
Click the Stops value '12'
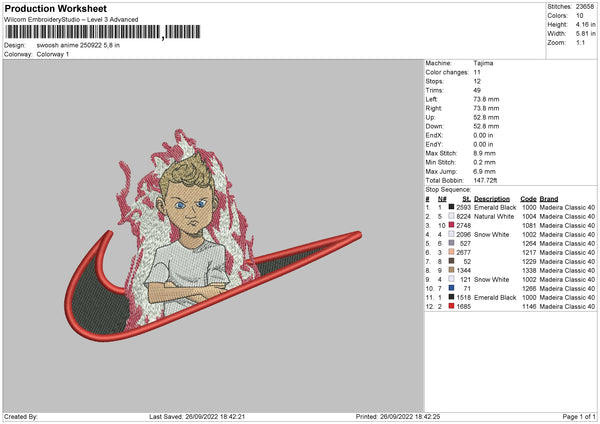click(x=477, y=81)
